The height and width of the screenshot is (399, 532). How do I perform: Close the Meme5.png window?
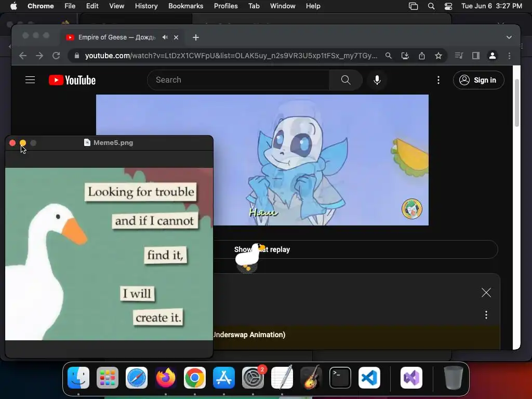coord(12,143)
